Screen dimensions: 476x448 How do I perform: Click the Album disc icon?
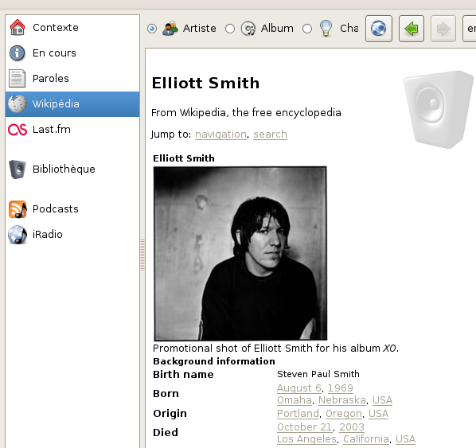coord(248,29)
